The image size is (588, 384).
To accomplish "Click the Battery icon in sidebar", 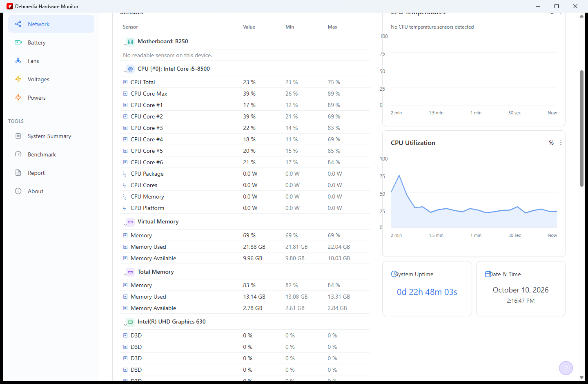I will tap(18, 42).
